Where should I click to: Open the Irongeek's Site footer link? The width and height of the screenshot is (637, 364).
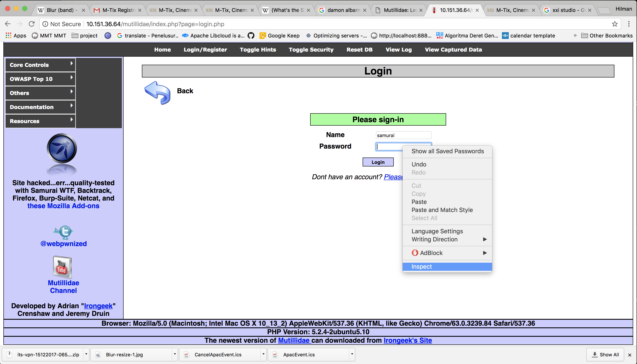408,340
